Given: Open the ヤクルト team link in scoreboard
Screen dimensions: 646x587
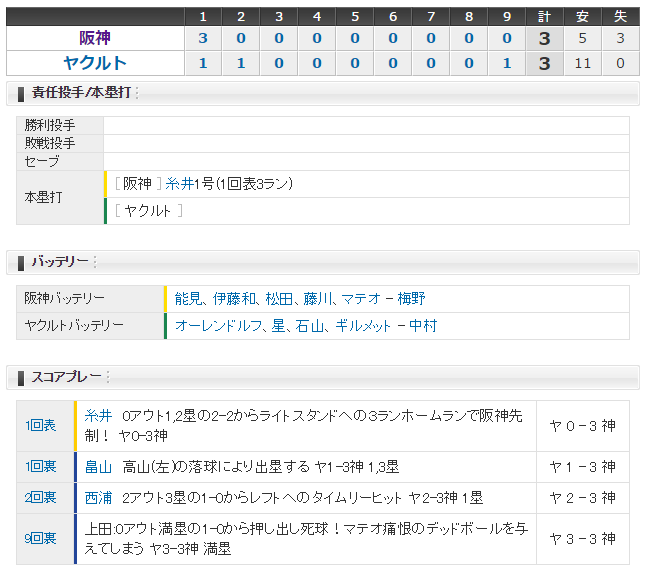Looking at the screenshot, I should tap(95, 63).
